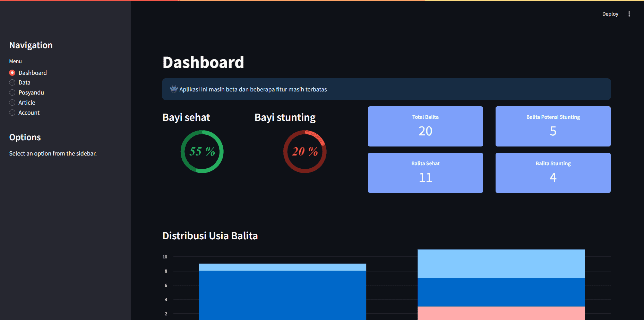Viewport: 644px width, 320px height.
Task: Select the Article navigation option
Action: 26,103
